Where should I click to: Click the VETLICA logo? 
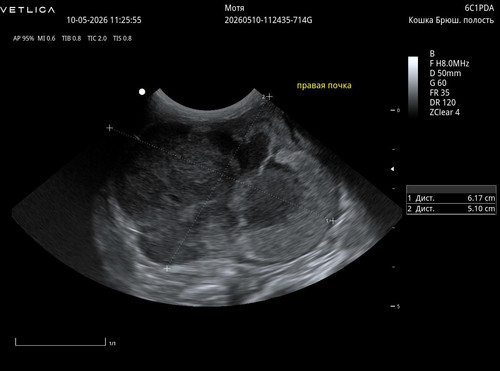(27, 10)
